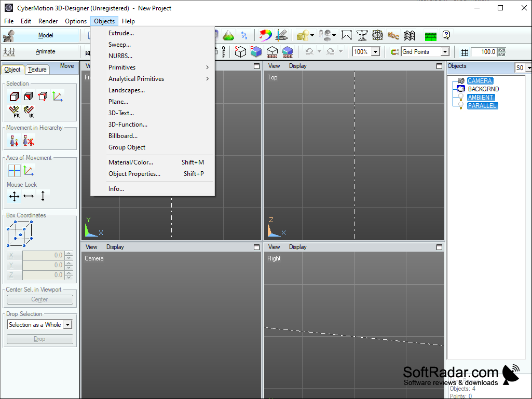Click the 3D text abc icon

pyautogui.click(x=393, y=35)
